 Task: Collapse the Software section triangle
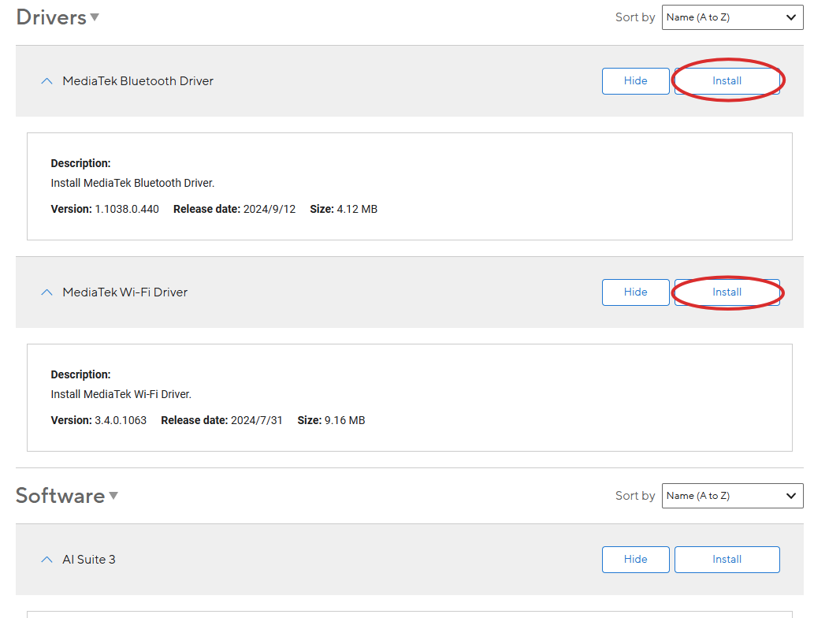click(x=113, y=495)
